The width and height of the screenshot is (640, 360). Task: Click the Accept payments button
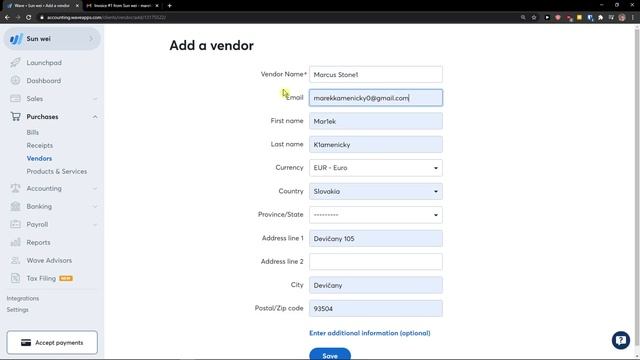coord(52,342)
